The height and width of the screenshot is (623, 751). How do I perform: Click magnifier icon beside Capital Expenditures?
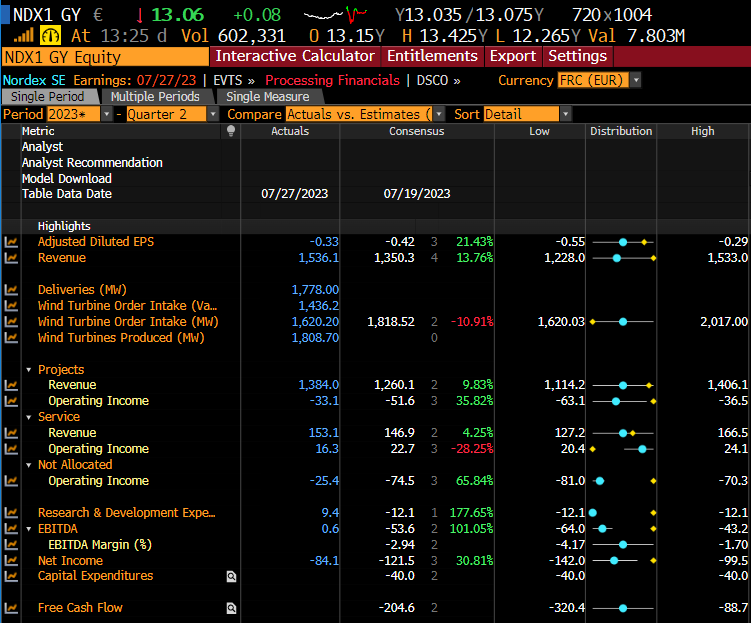point(231,577)
